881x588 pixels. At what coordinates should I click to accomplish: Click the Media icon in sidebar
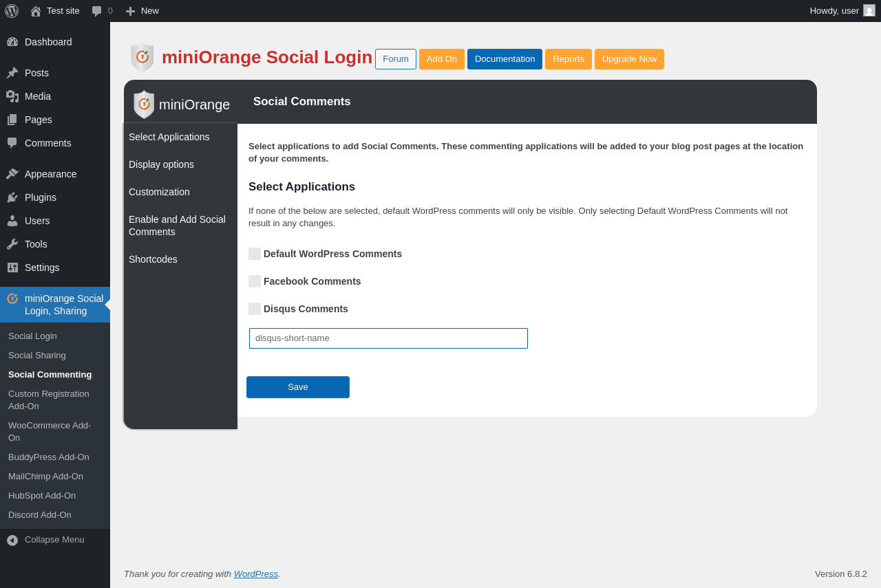[x=12, y=96]
